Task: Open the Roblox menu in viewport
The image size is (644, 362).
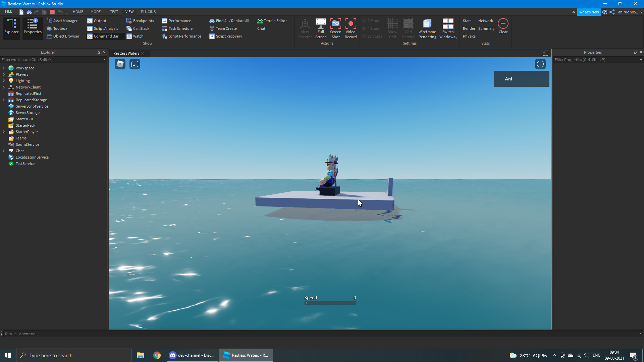Action: (120, 64)
